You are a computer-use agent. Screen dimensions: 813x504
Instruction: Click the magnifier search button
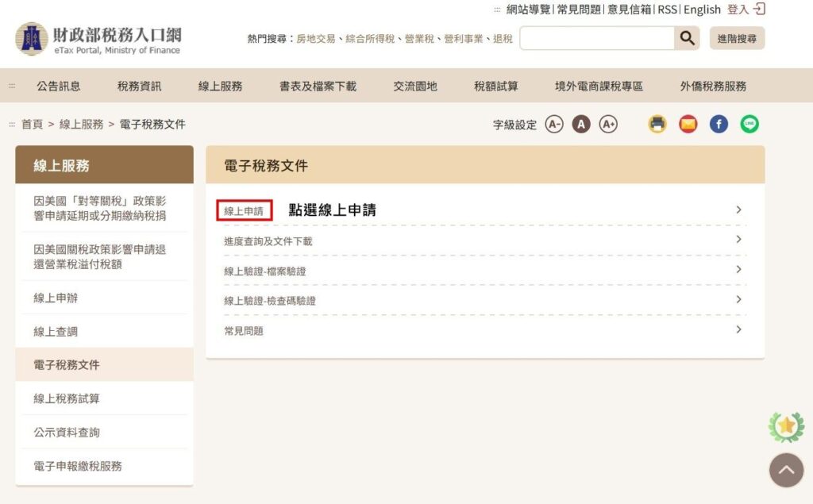(x=687, y=38)
